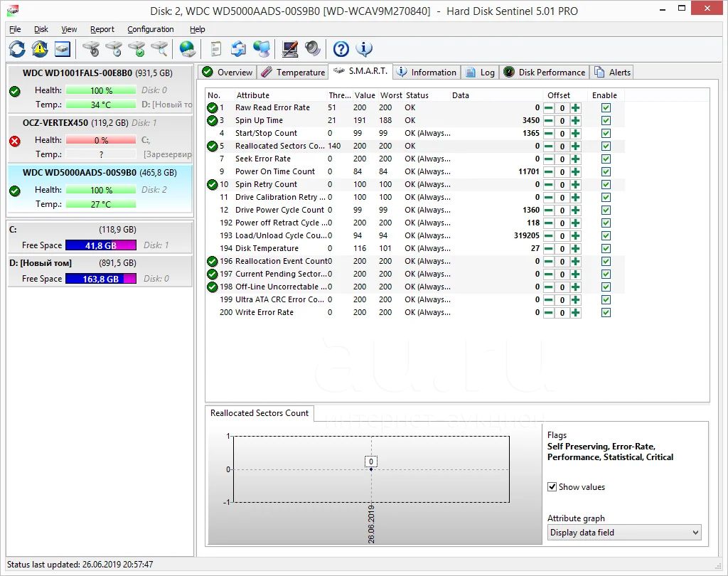Image resolution: width=728 pixels, height=576 pixels.
Task: Uncheck Enable box for Raw Read Error Rate
Action: 606,108
